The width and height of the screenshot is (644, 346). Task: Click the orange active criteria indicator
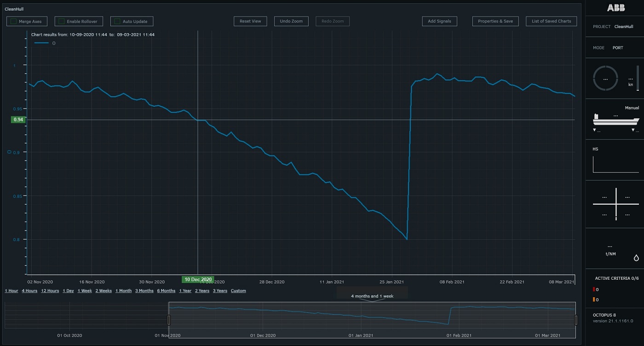[594, 300]
